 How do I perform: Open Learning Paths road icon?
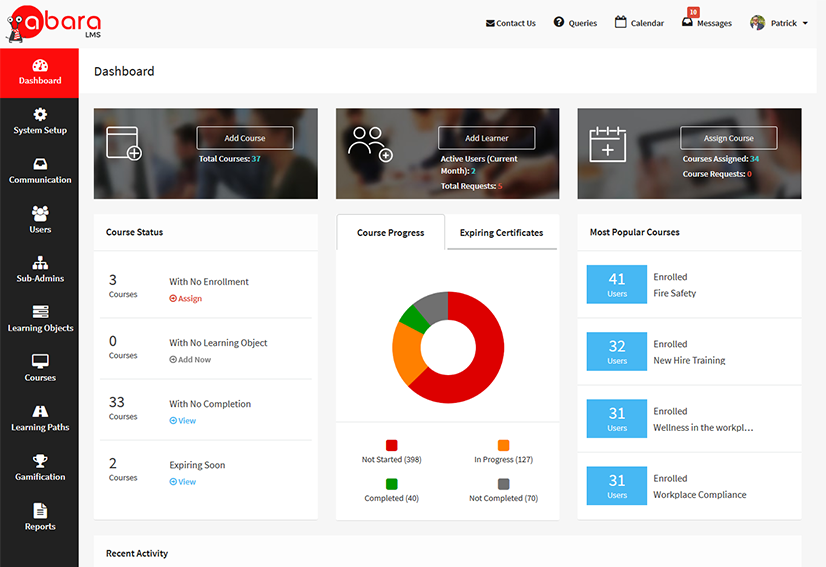tap(40, 411)
